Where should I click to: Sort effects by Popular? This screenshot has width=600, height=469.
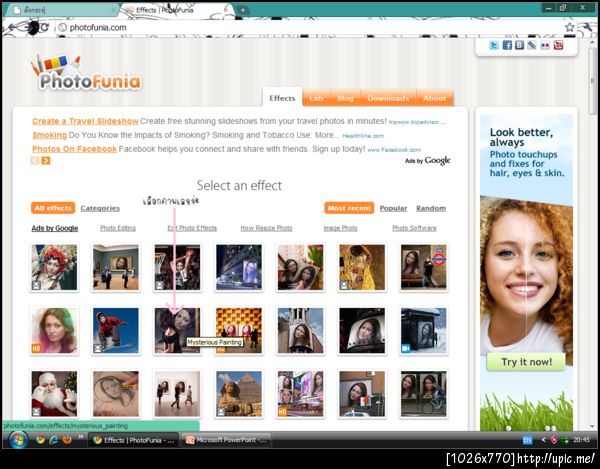[393, 208]
